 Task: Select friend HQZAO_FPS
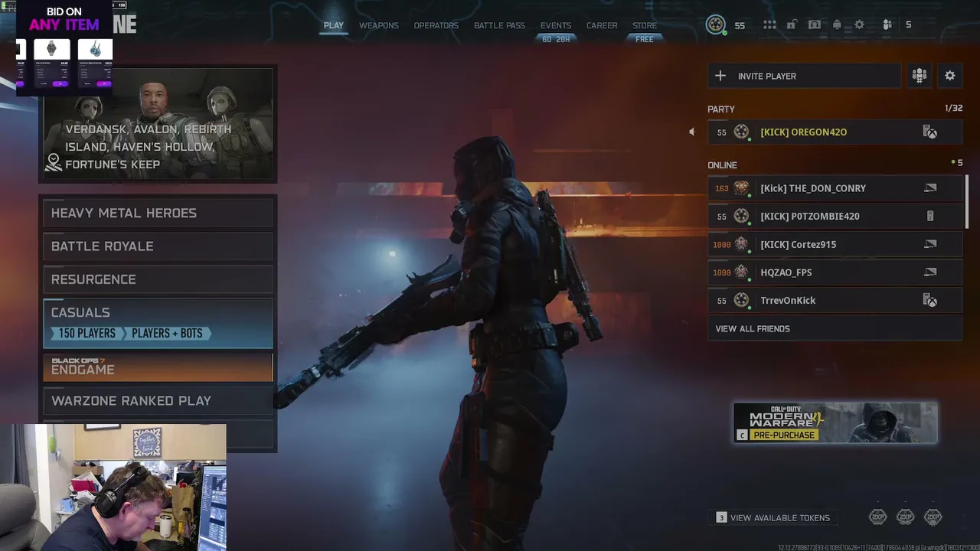point(835,272)
